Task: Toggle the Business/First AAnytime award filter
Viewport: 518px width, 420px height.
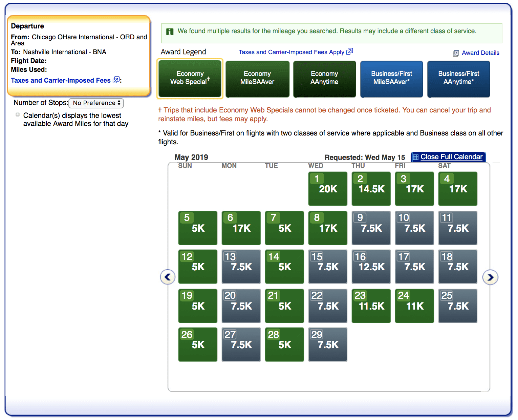Action: coord(458,79)
